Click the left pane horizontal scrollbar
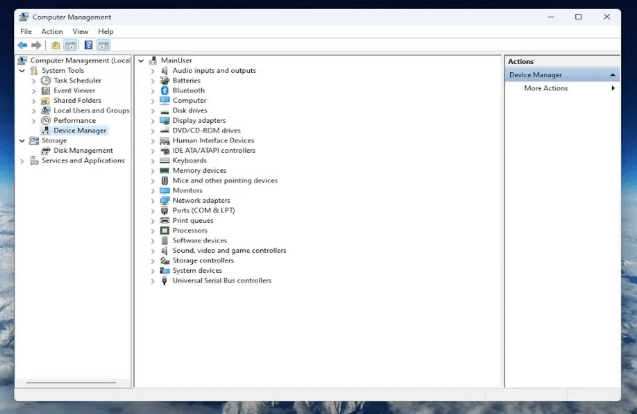 coord(70,382)
